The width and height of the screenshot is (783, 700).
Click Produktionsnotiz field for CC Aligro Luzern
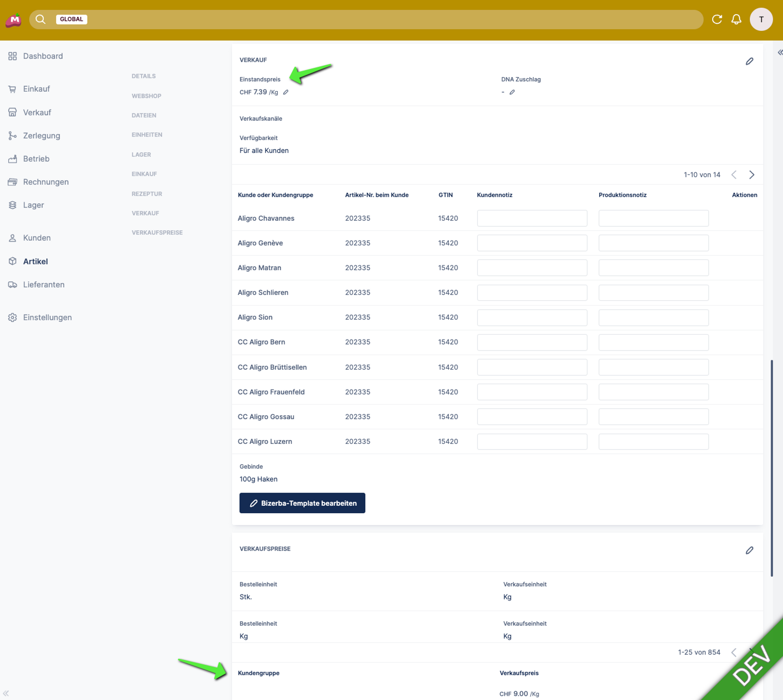click(x=653, y=442)
